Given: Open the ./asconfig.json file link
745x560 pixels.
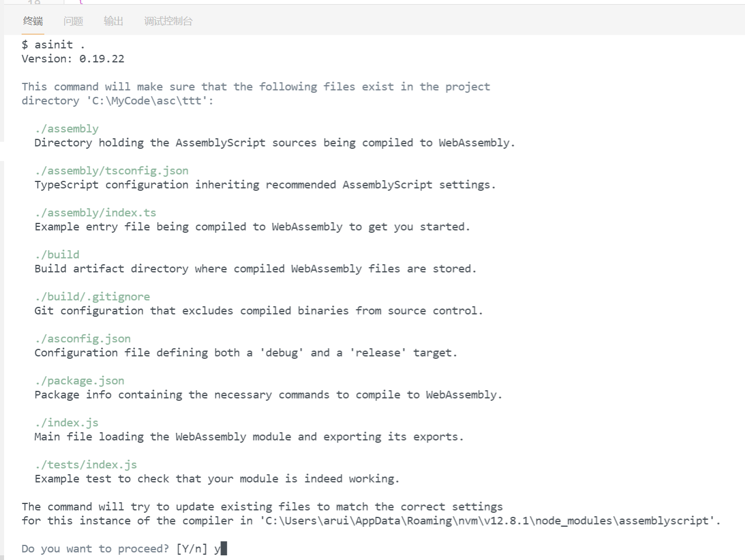Looking at the screenshot, I should (x=82, y=339).
